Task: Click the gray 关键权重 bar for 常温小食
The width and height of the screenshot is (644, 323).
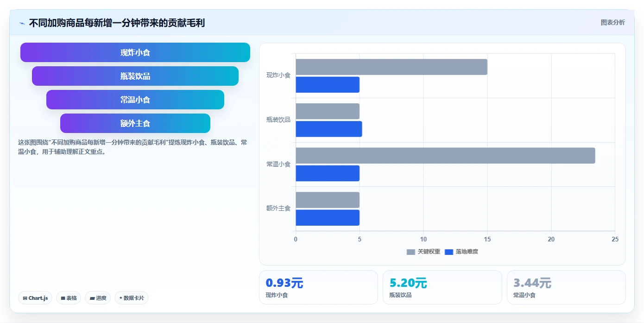Action: click(445, 156)
